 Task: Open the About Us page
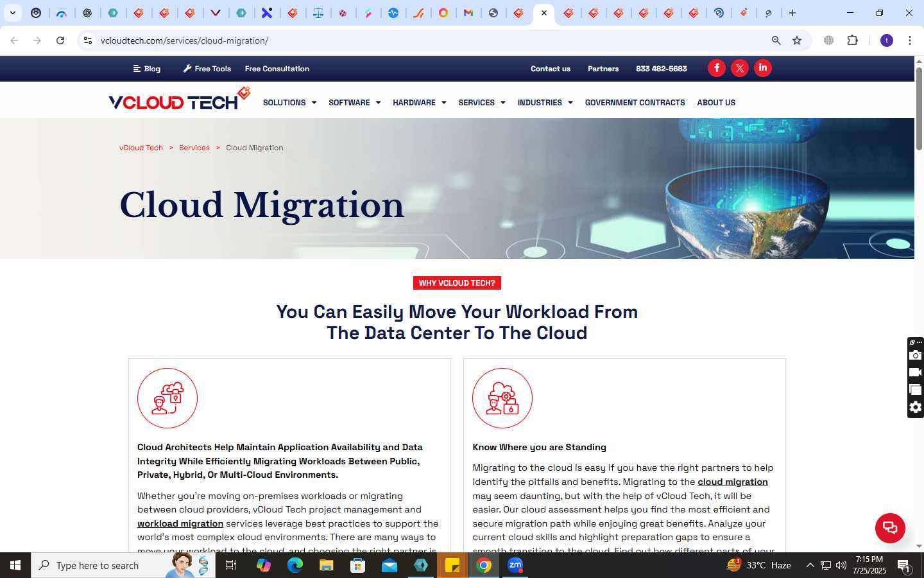(x=716, y=103)
